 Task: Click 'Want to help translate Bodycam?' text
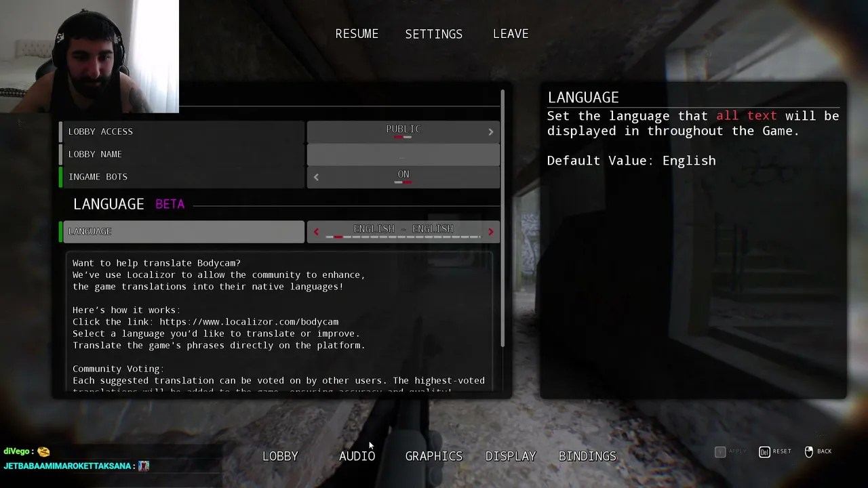tap(157, 263)
